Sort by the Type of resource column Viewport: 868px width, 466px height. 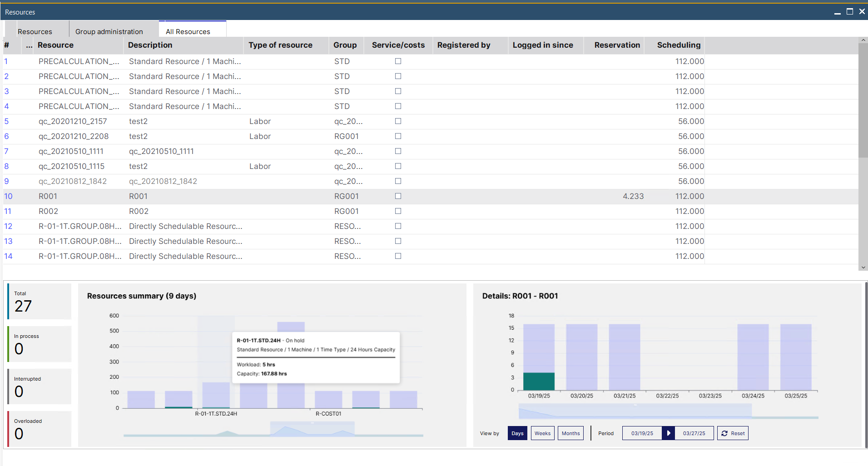[280, 45]
